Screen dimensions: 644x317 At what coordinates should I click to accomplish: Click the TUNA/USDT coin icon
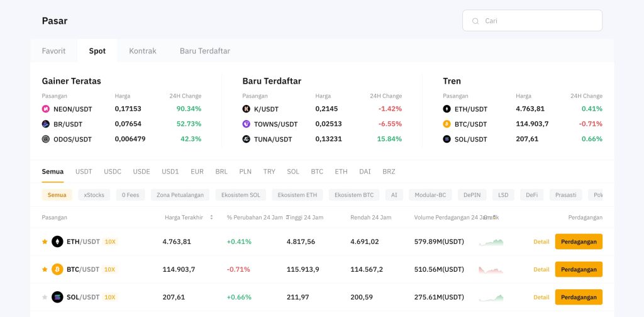point(247,139)
